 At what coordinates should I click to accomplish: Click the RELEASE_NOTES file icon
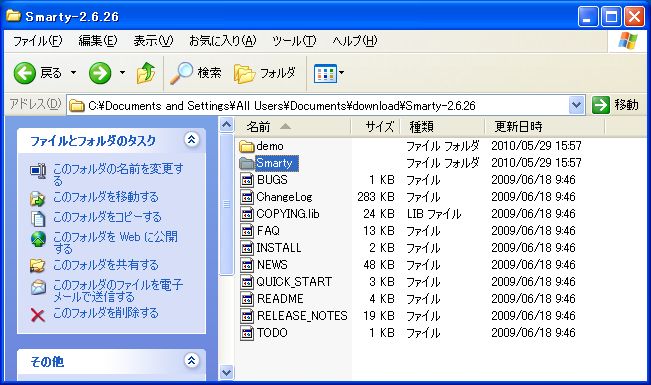247,316
